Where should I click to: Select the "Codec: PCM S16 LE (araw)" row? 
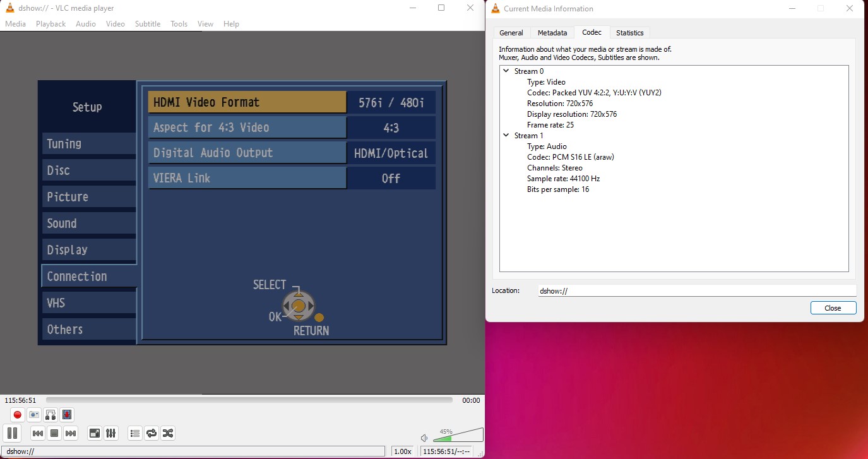pyautogui.click(x=571, y=157)
